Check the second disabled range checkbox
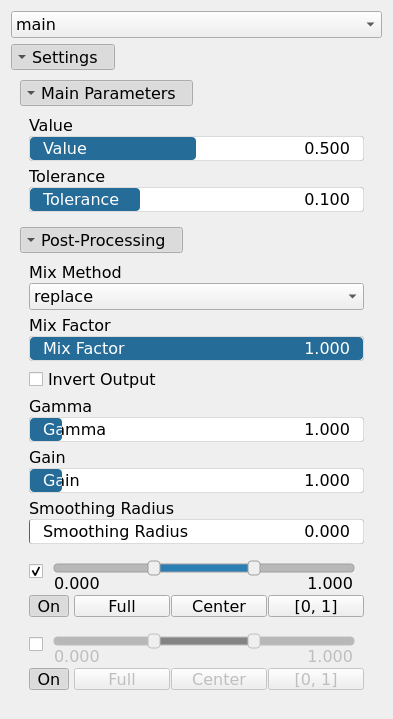393x719 pixels. (x=36, y=644)
